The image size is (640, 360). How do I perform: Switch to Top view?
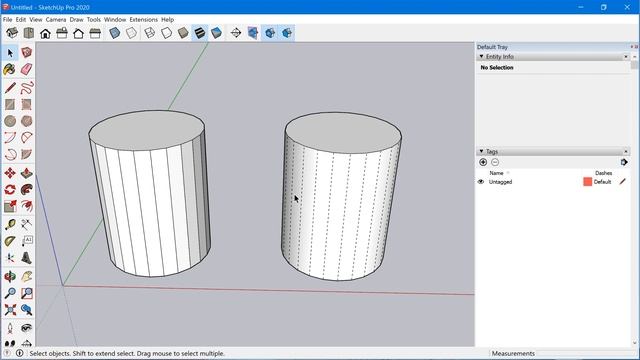pos(29,33)
